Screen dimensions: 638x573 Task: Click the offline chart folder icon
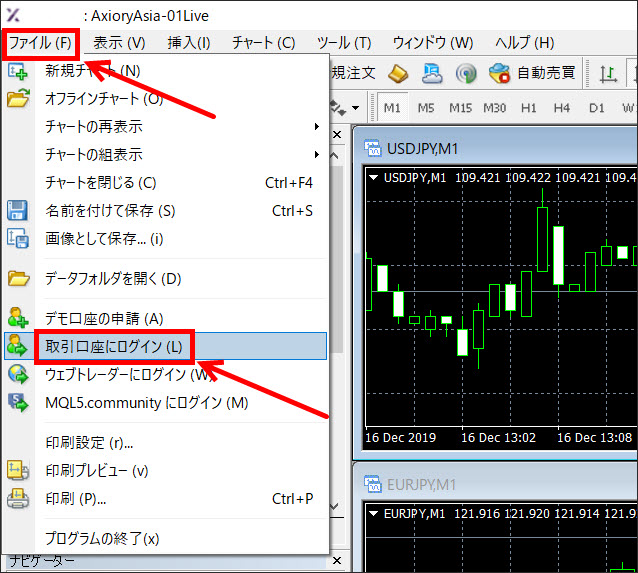(x=18, y=98)
